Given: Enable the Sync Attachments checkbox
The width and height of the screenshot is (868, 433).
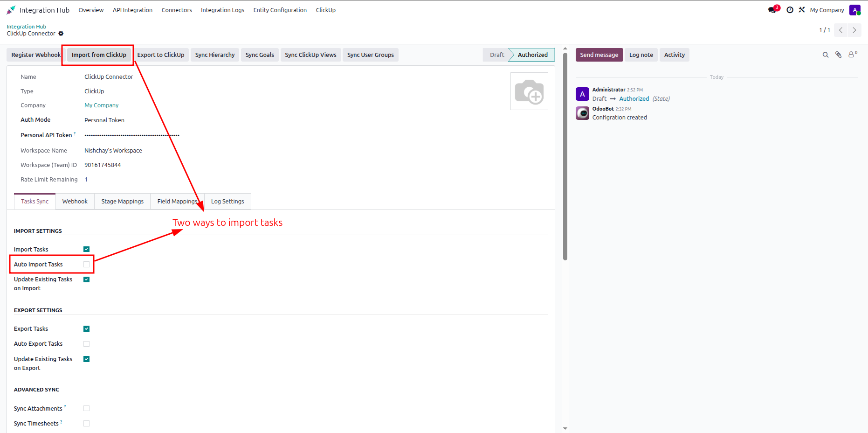Looking at the screenshot, I should coord(86,408).
